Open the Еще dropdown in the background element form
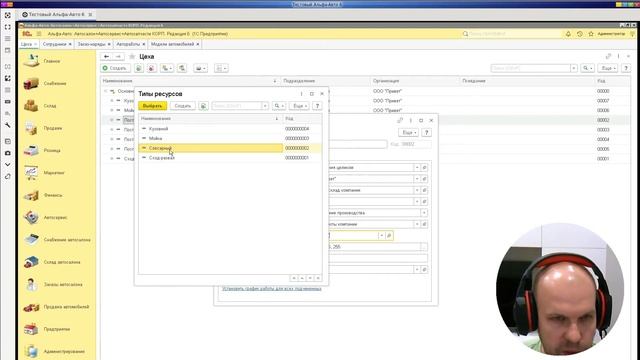The width and height of the screenshot is (640, 360). tap(408, 133)
